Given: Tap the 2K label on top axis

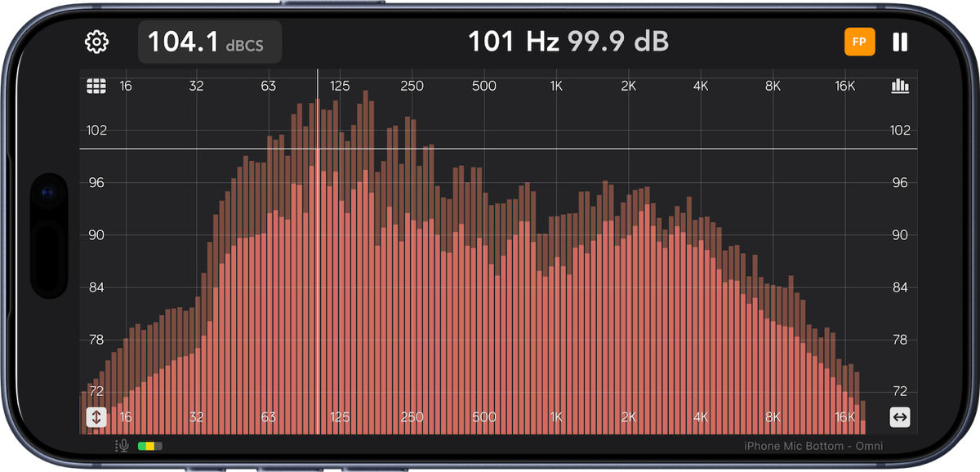Looking at the screenshot, I should click(x=628, y=86).
